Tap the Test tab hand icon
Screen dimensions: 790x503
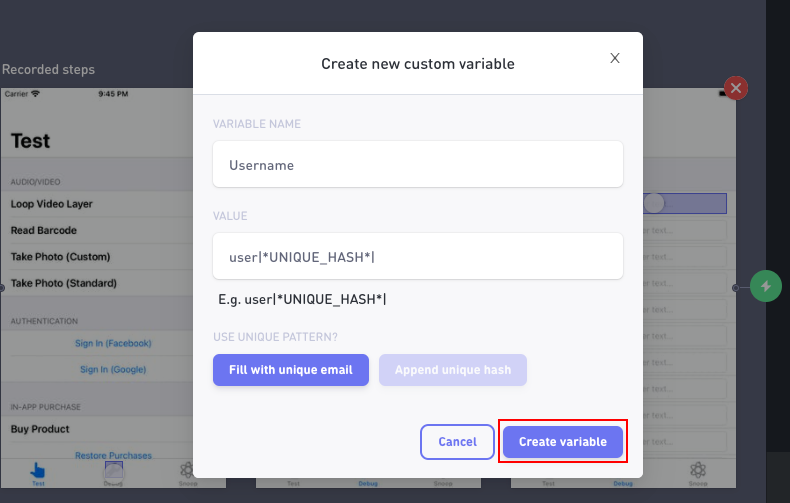click(x=38, y=471)
